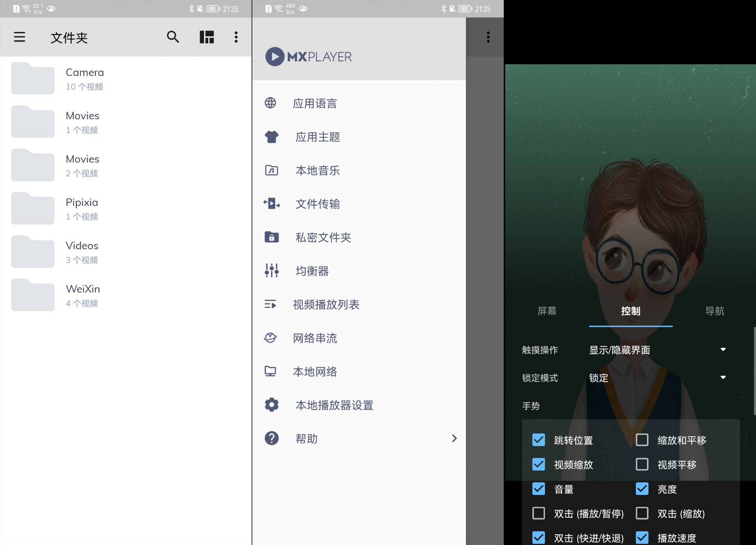Click the 文件夹 title text
The image size is (756, 545).
(x=69, y=37)
